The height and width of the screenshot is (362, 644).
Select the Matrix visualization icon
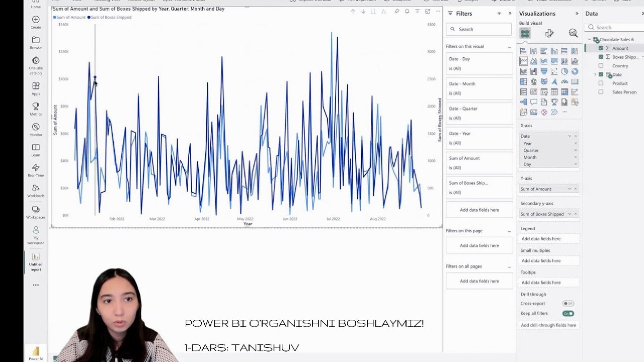click(x=565, y=92)
